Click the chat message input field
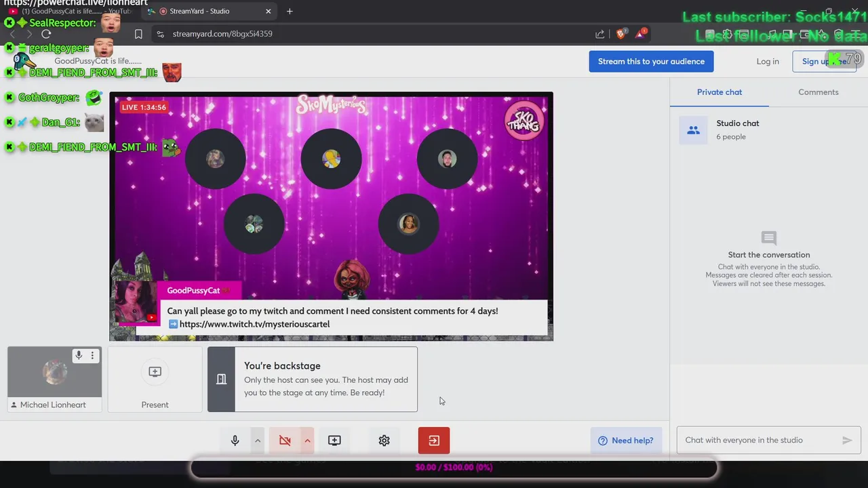 (x=759, y=441)
